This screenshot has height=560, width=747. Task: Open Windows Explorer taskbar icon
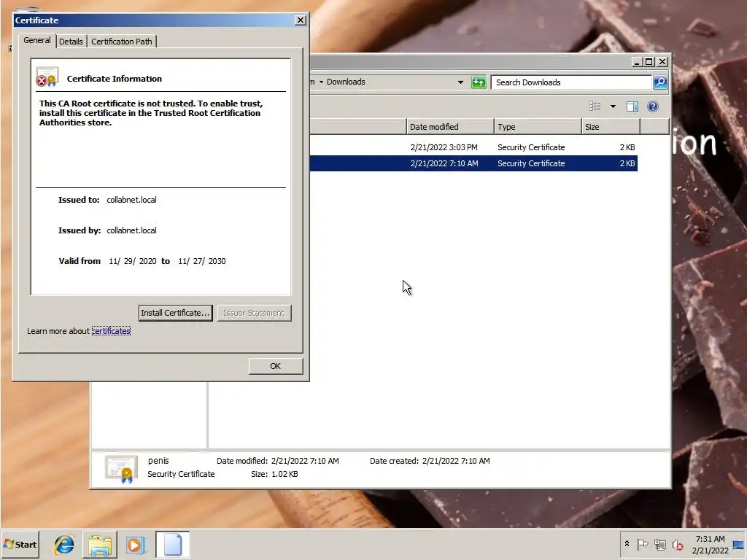tap(99, 545)
